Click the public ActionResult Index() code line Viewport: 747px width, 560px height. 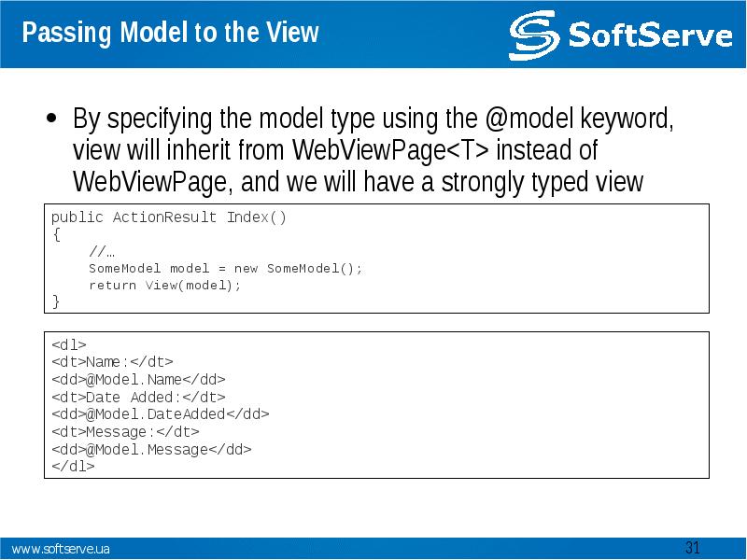169,217
